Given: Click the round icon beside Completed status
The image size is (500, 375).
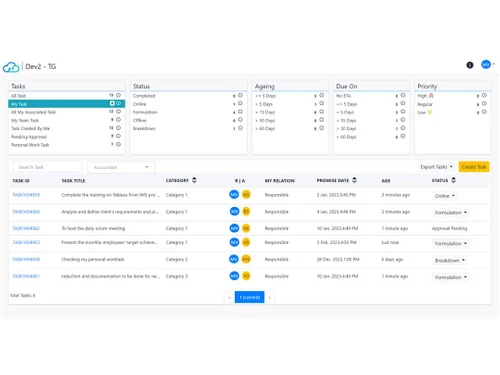Looking at the screenshot, I should tap(240, 95).
